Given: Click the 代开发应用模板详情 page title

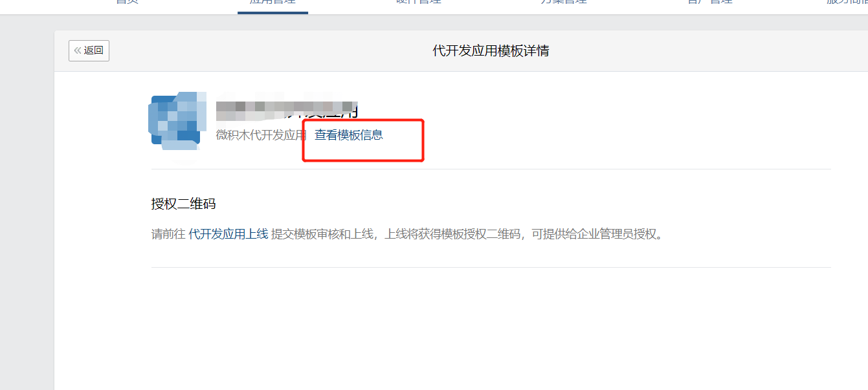Looking at the screenshot, I should [491, 50].
